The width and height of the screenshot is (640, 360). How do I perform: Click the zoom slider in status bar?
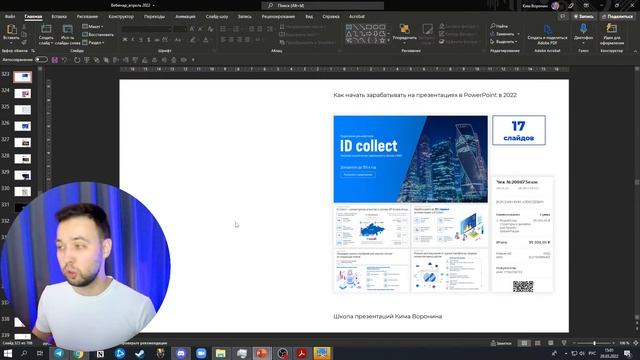pos(594,343)
